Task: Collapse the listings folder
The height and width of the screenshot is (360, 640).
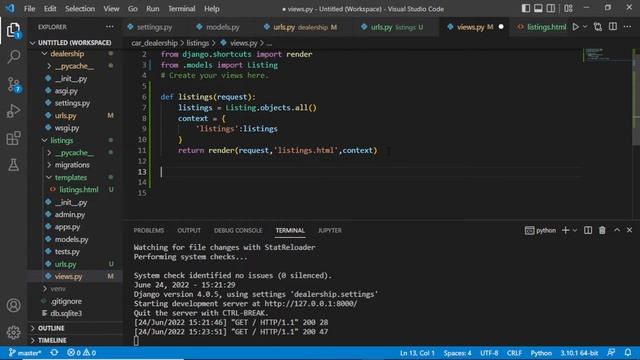Action: pyautogui.click(x=62, y=140)
